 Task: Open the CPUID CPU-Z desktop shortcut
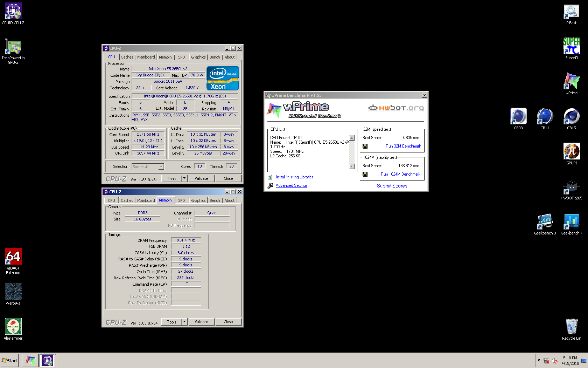tap(13, 14)
